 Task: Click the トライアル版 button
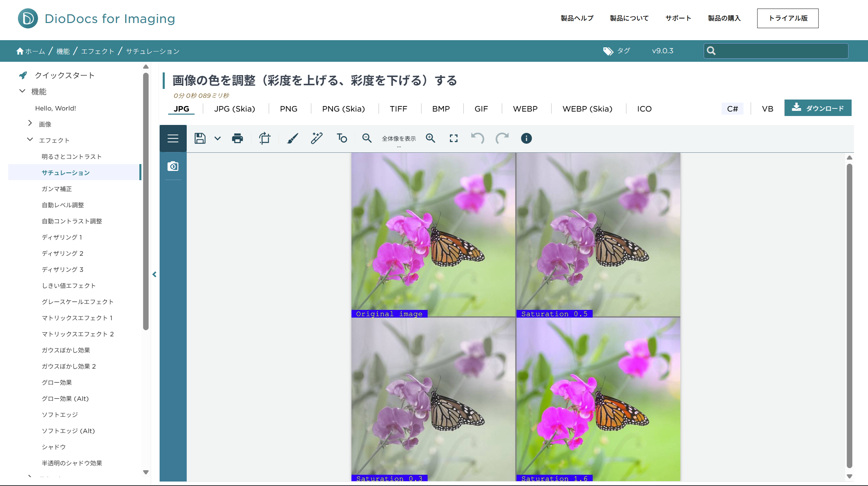click(788, 18)
